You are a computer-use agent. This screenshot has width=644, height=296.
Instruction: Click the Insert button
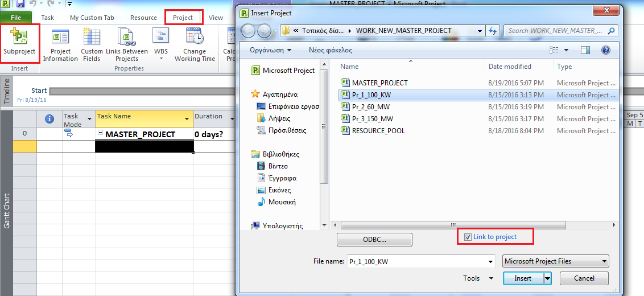click(x=523, y=278)
